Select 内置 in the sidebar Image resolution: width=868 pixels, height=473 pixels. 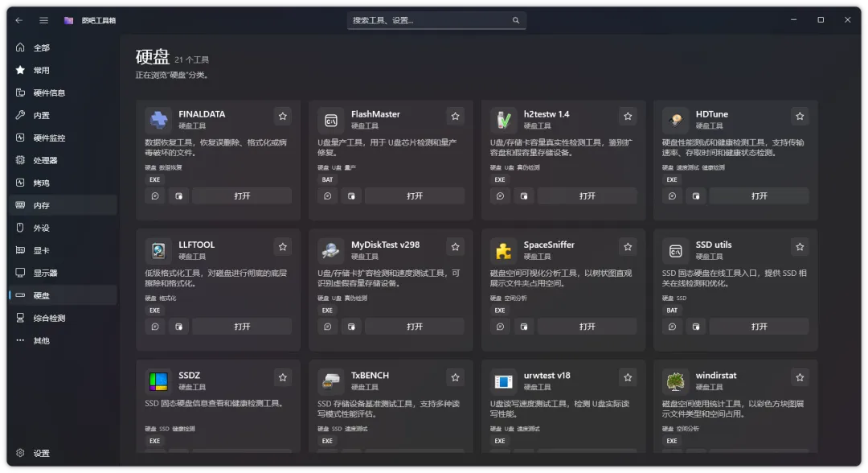click(x=63, y=115)
